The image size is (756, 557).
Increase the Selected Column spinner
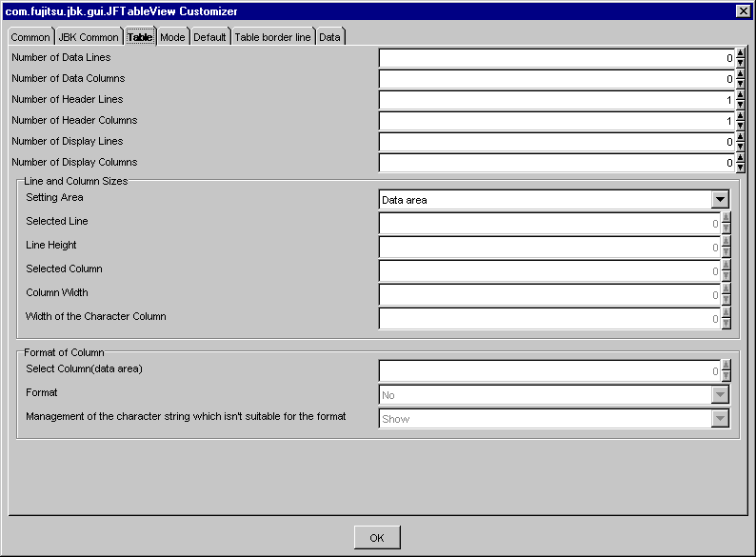[x=726, y=266]
